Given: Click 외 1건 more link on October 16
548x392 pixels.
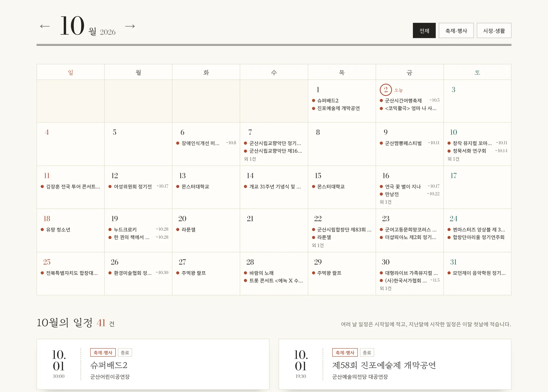Looking at the screenshot, I should click(x=386, y=202).
